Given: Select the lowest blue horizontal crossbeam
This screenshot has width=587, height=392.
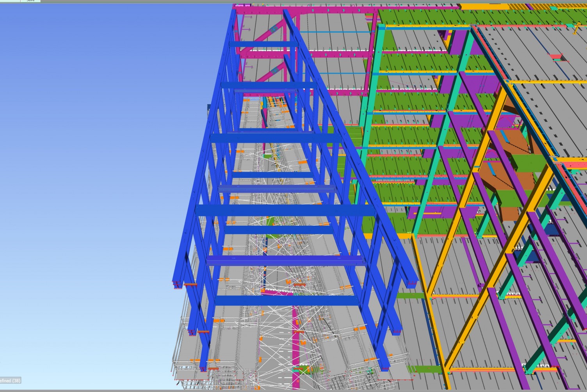Looking at the screenshot, I should coord(287,301).
